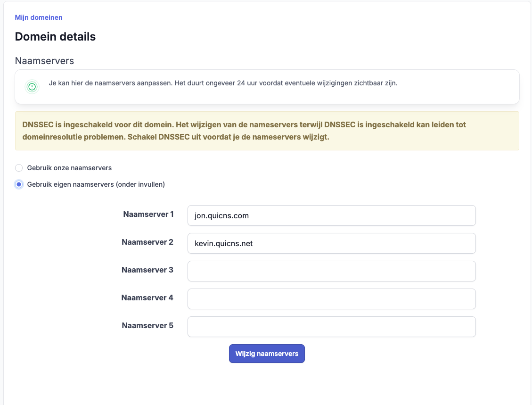Click the empty Naamserver 5 field

[331, 327]
